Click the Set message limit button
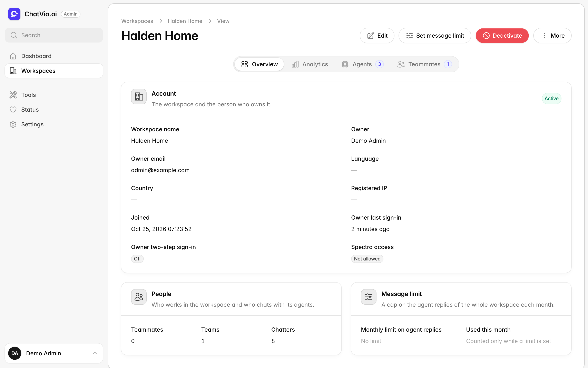 [x=435, y=36]
